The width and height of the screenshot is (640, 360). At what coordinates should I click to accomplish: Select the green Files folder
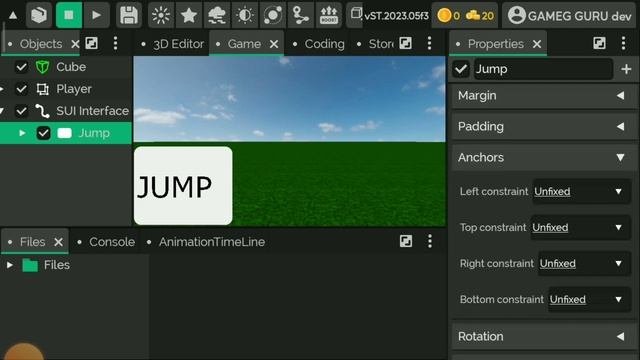[30, 265]
